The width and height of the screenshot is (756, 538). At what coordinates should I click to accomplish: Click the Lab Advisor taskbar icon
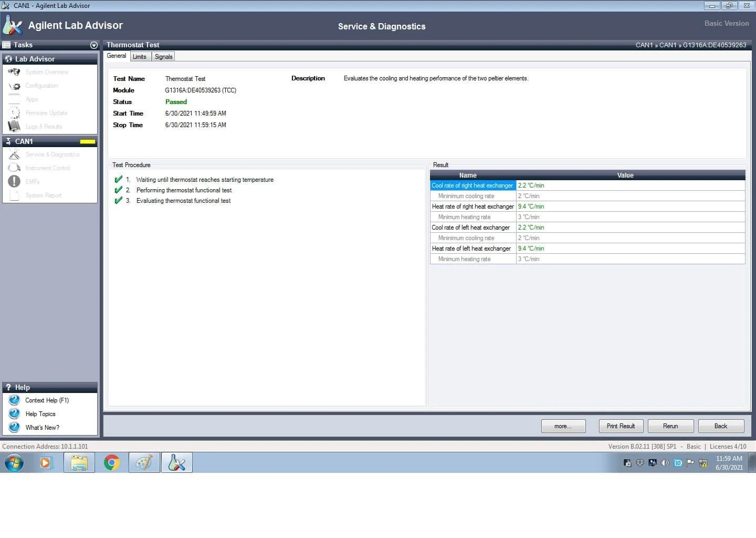tap(177, 463)
